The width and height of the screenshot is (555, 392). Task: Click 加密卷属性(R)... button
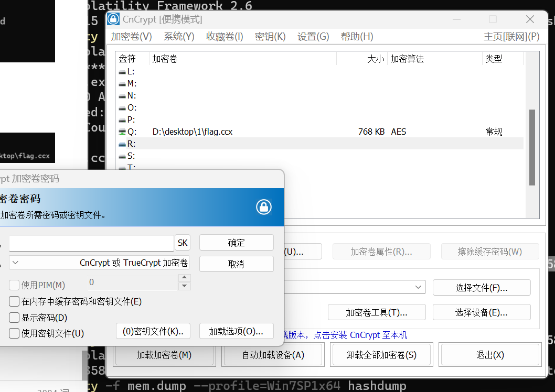(381, 252)
